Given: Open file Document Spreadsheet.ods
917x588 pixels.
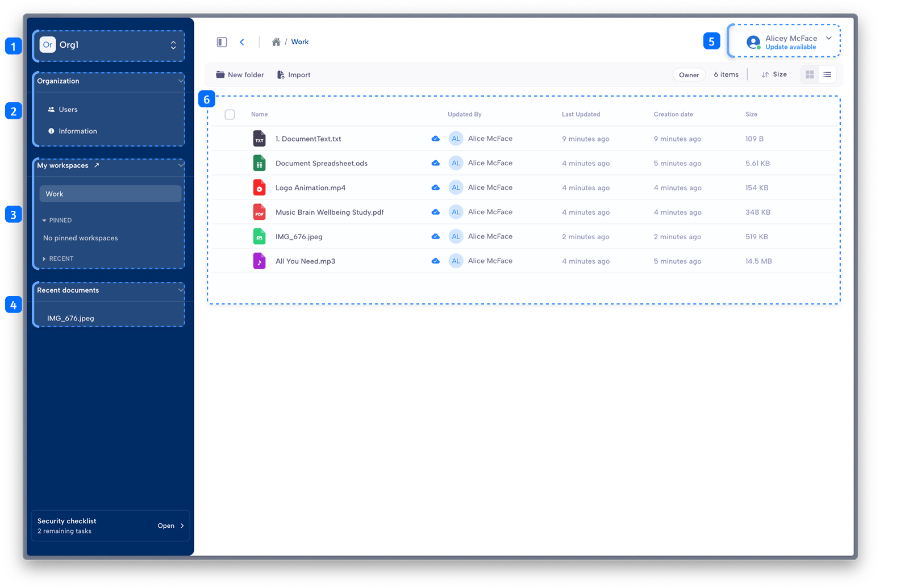Looking at the screenshot, I should (322, 163).
